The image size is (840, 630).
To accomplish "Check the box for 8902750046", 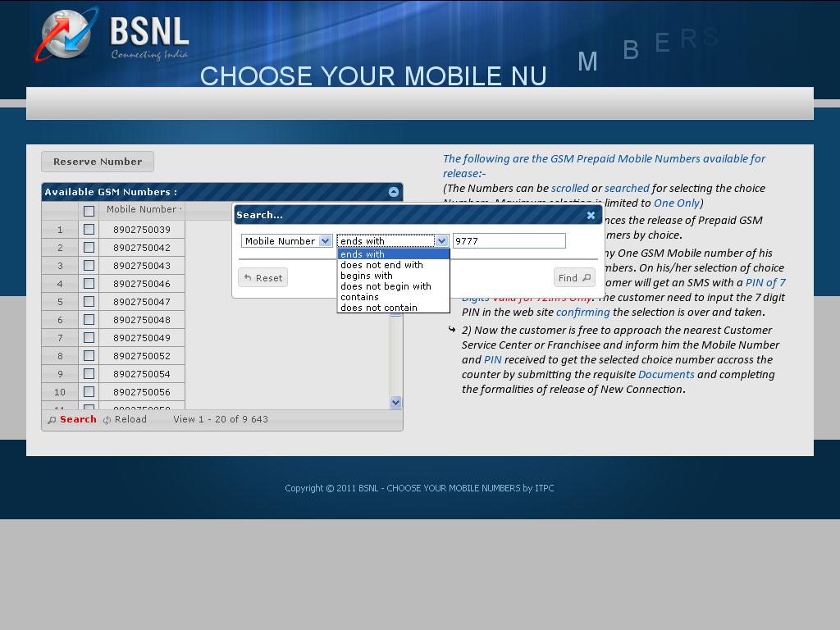I will [x=89, y=283].
